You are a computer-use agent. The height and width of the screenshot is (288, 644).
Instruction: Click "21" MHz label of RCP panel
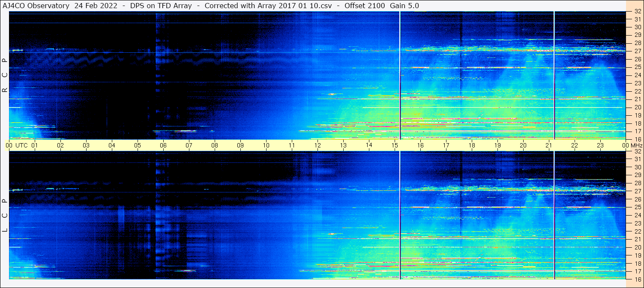638,99
